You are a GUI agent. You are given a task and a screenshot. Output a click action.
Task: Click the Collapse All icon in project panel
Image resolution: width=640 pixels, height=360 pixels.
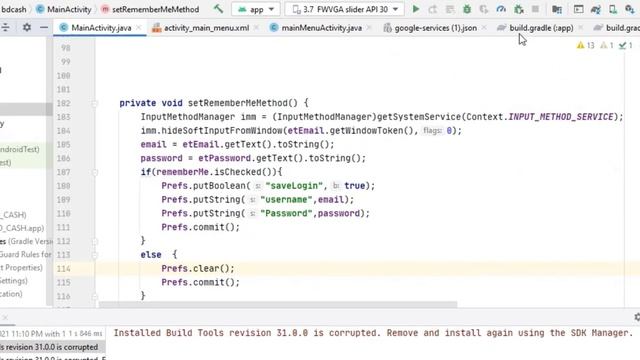pos(5,27)
